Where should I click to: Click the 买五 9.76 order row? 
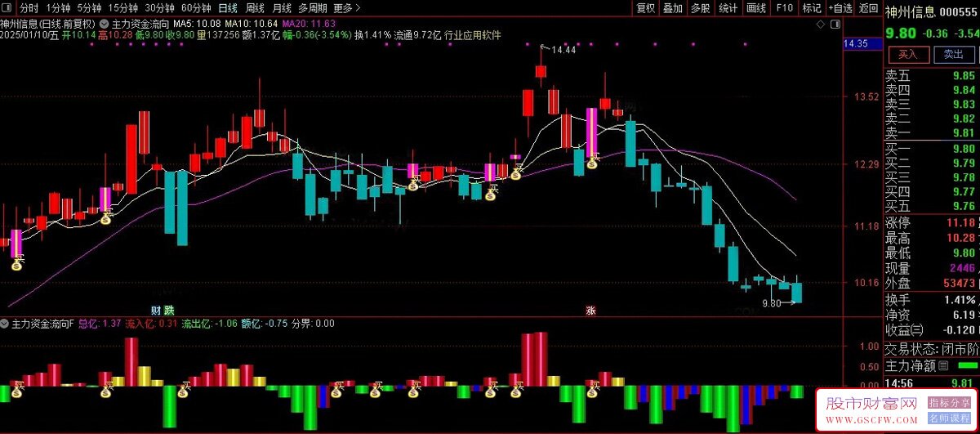[931, 206]
